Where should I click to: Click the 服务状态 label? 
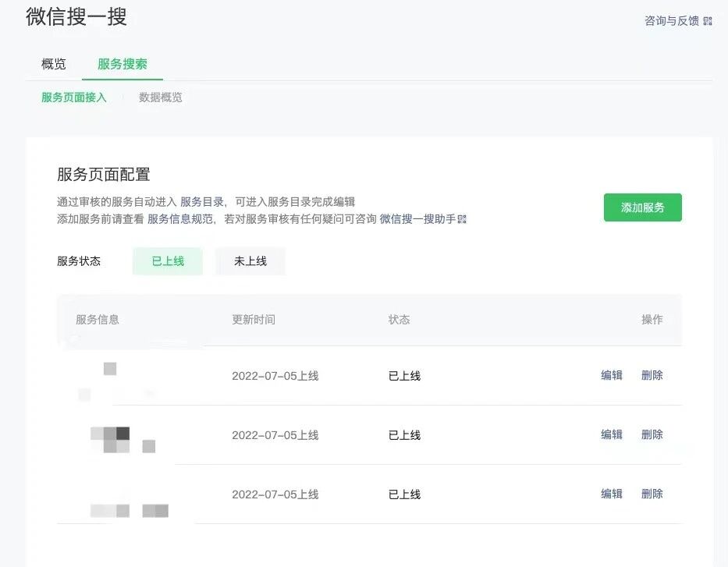79,261
